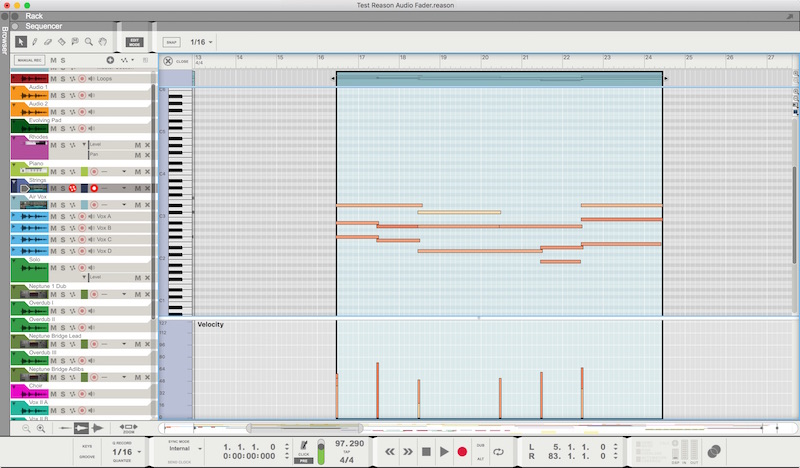The image size is (800, 468).
Task: Open the snap value 1/16 dropdown
Action: pos(204,42)
